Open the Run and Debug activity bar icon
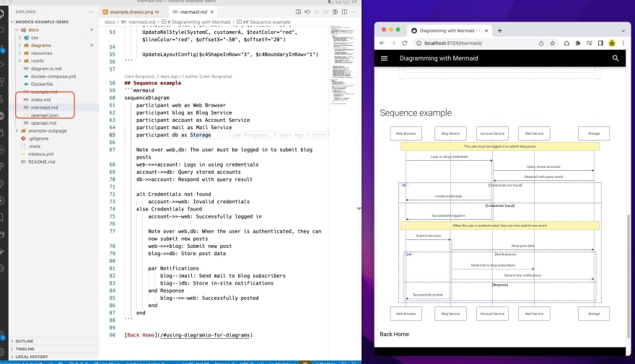 point(2,65)
